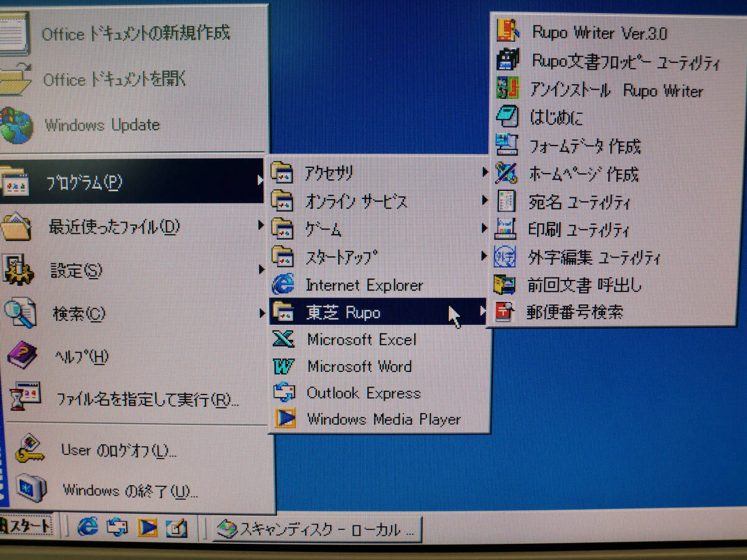Click the 宛名 ユーティリティ icon
Screen dimensions: 747x560
(505, 202)
